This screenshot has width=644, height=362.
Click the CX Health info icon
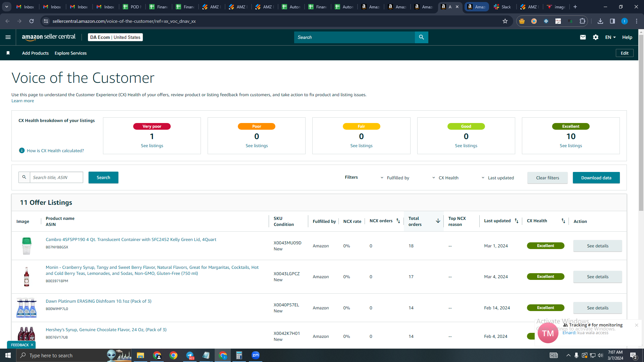click(22, 150)
